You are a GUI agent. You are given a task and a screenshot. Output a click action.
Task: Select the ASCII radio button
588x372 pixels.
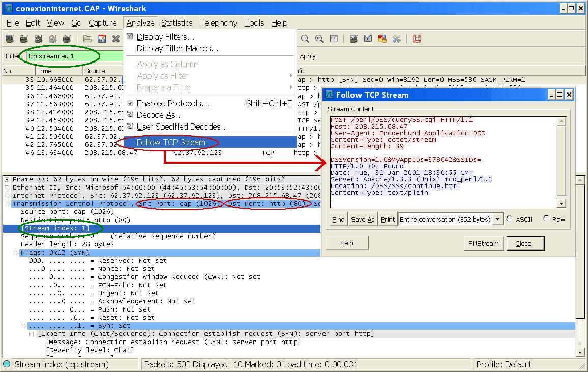(509, 219)
